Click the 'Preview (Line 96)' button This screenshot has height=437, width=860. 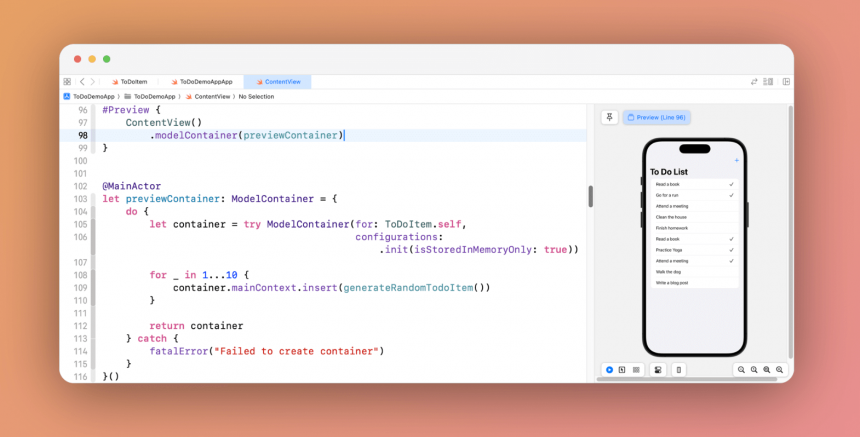pos(656,117)
